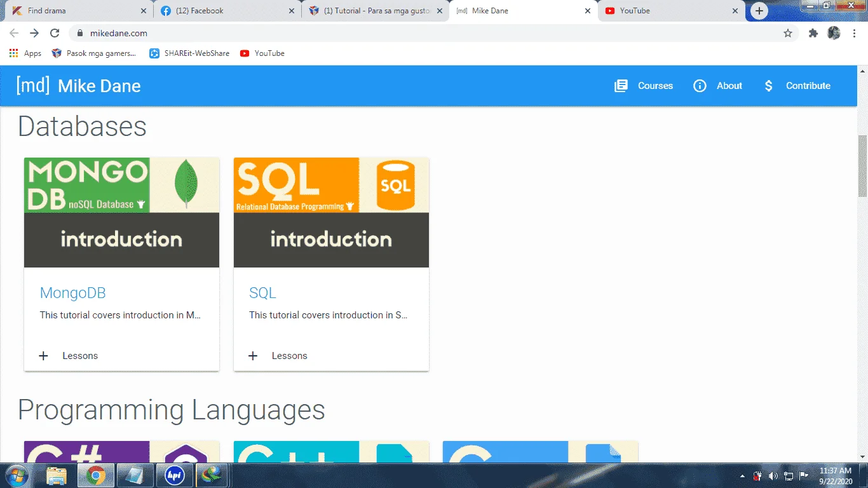Close the YouTube tab

735,11
